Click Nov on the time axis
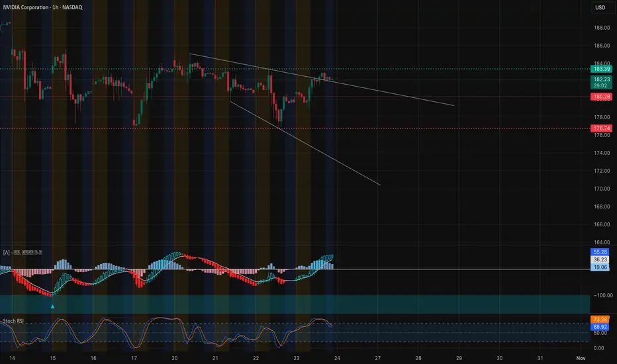Viewport: 617px width, 364px height. pos(581,358)
